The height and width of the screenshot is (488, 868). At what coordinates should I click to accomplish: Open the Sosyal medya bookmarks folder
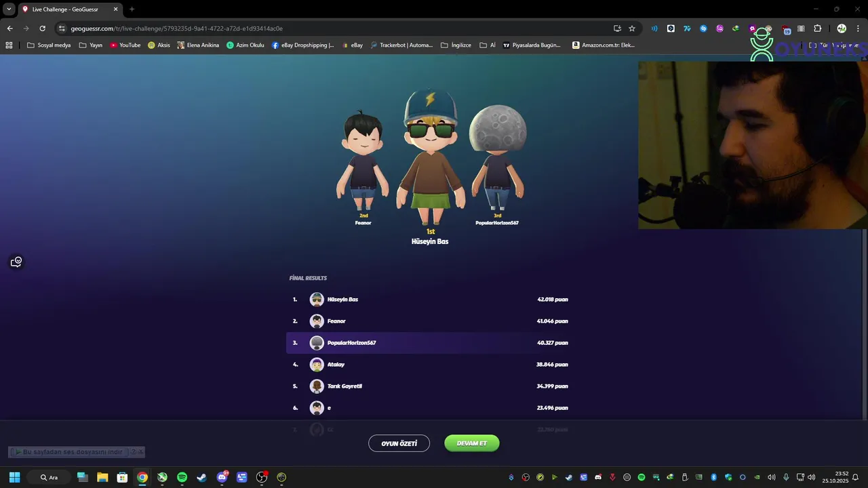[49, 45]
